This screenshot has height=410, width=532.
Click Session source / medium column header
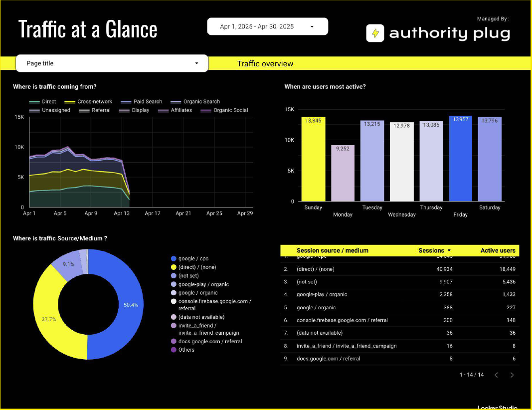coord(332,250)
